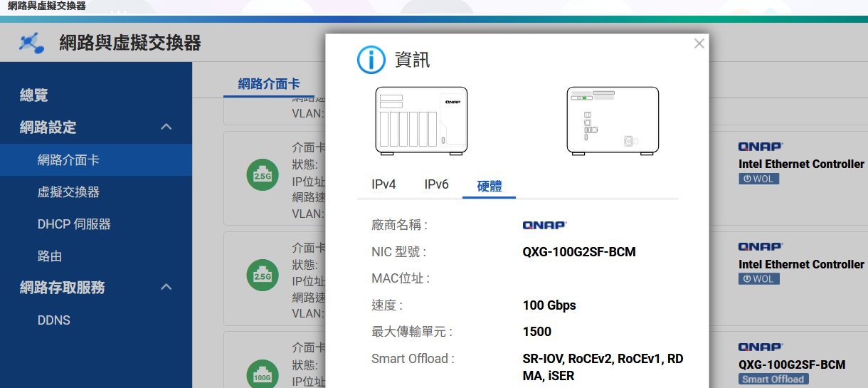
Task: Close the 資訊 dialog
Action: point(699,43)
